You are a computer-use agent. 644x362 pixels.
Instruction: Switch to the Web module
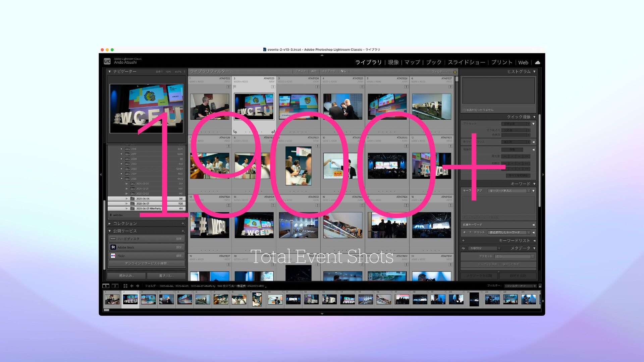point(523,62)
